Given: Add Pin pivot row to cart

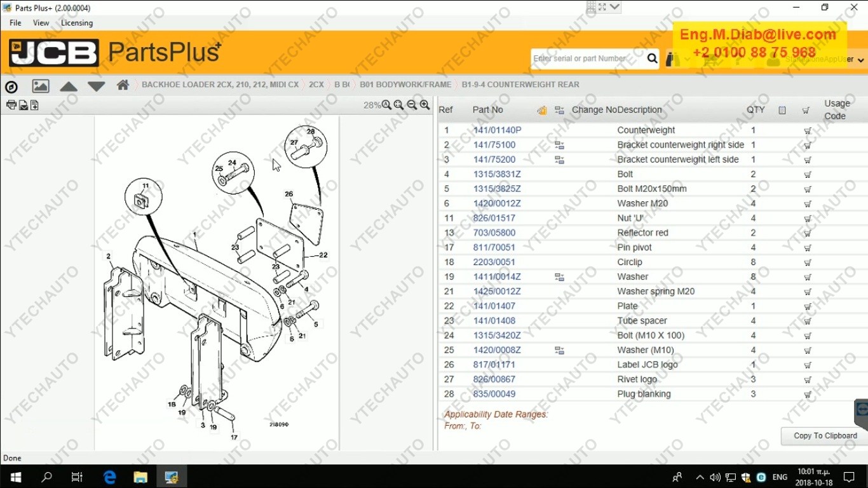Looking at the screenshot, I should pyautogui.click(x=808, y=248).
